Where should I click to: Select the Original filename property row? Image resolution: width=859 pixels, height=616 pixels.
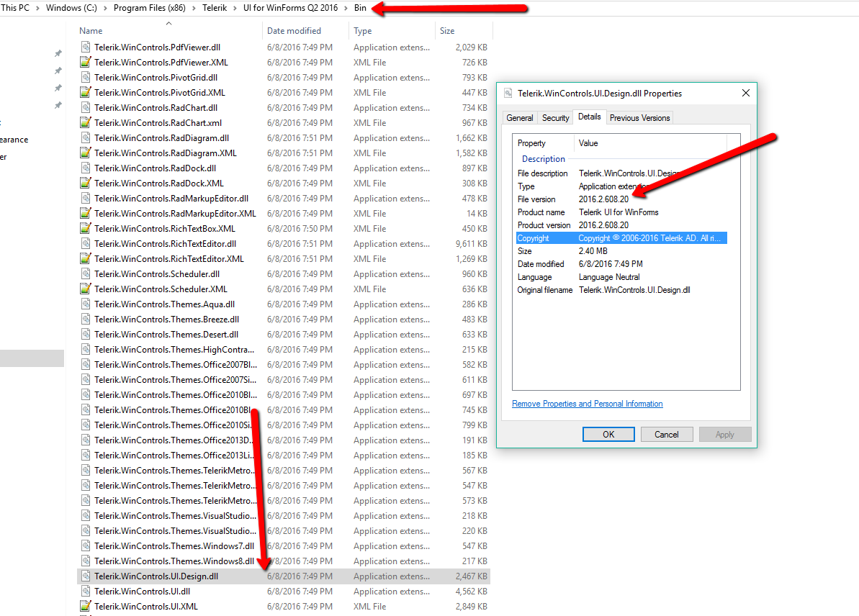click(x=622, y=290)
